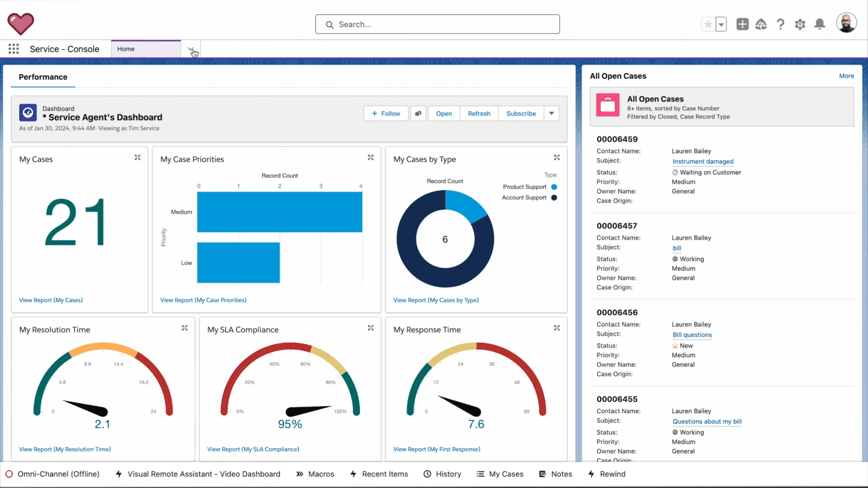
Task: Click inside the Search field
Action: [x=437, y=24]
